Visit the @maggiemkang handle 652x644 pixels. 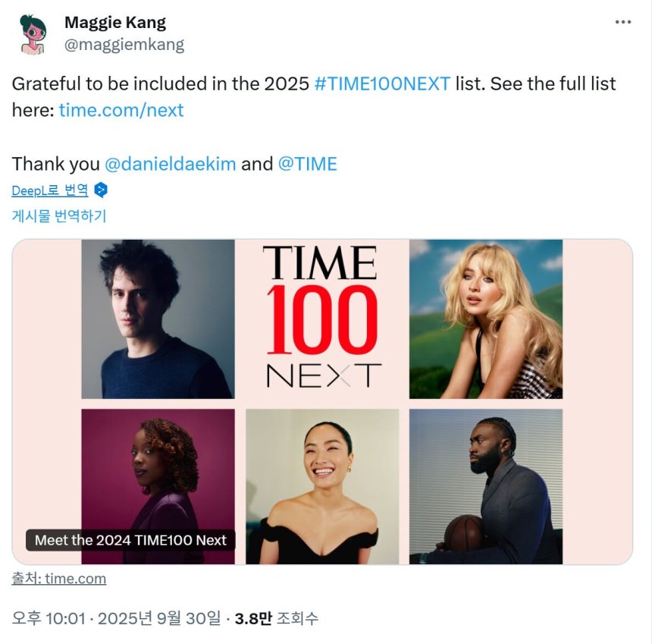124,45
